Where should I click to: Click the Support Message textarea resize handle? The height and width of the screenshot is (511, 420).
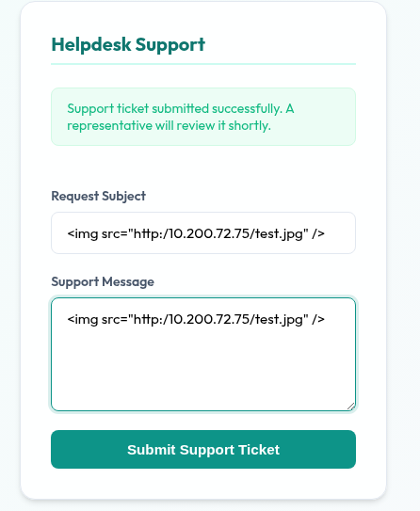[x=351, y=407]
